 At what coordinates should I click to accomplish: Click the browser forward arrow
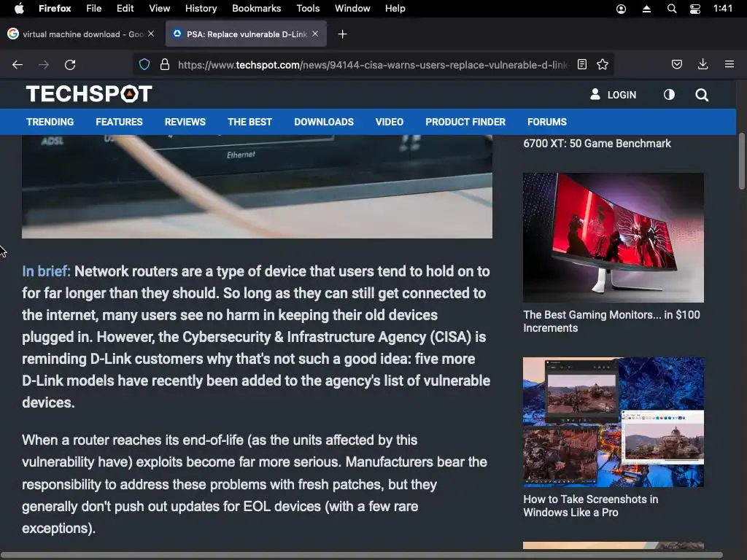click(x=44, y=65)
